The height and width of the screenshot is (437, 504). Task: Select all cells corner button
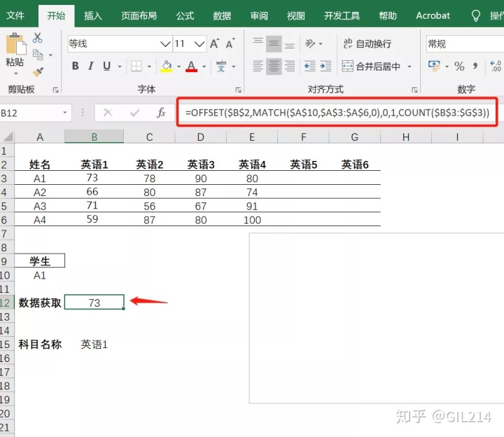pos(7,137)
